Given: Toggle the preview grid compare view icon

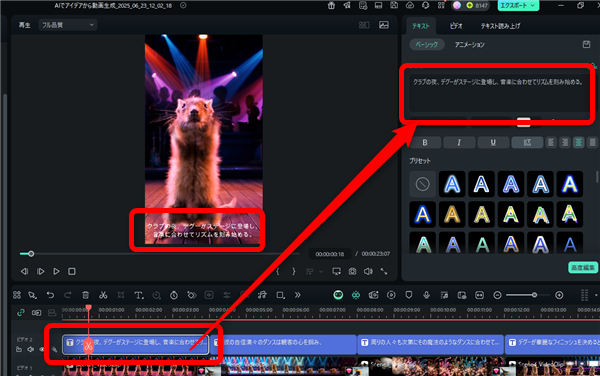Looking at the screenshot, I should coord(364,25).
